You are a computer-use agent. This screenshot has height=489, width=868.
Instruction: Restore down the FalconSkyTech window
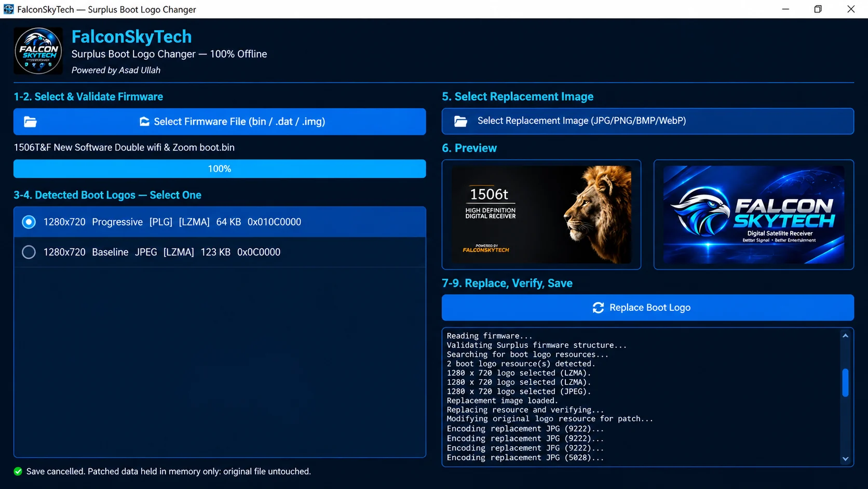click(x=818, y=9)
